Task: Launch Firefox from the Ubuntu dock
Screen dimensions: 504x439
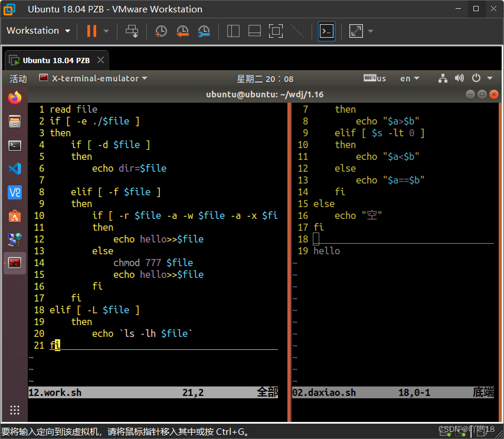Action: pos(14,98)
